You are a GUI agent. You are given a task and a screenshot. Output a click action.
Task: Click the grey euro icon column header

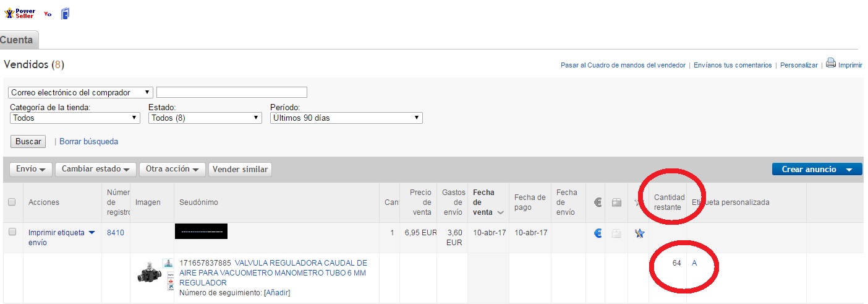[x=598, y=202]
